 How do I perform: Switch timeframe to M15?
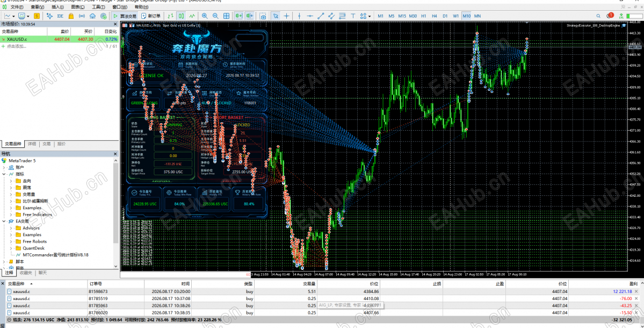(402, 16)
